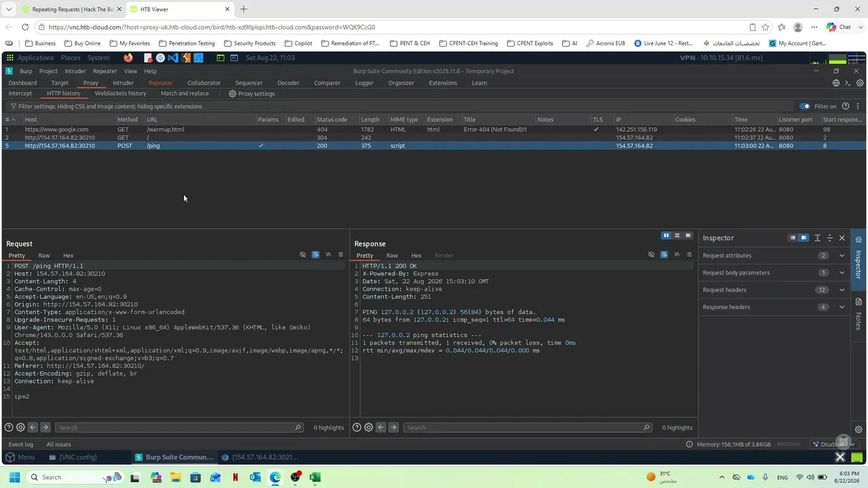
Task: Switch Request view to Hex
Action: [68, 256]
